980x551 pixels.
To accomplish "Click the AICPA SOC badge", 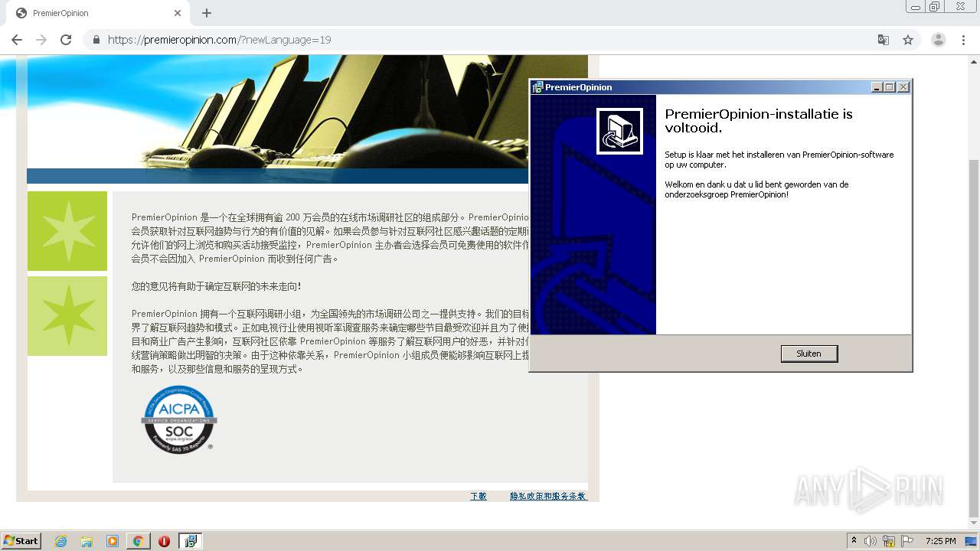I will click(x=179, y=419).
